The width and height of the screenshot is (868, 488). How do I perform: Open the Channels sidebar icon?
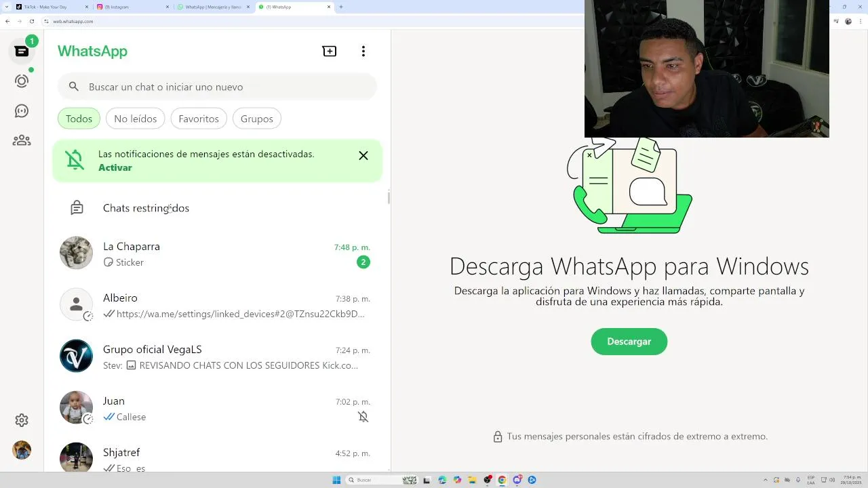22,111
